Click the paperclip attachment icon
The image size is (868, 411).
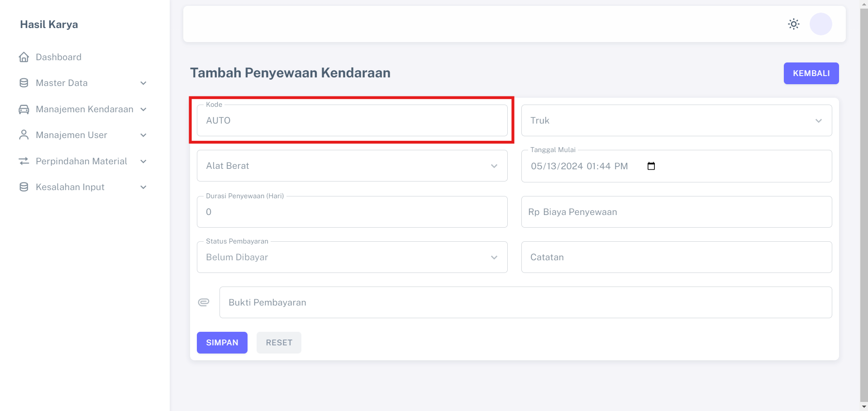point(204,302)
